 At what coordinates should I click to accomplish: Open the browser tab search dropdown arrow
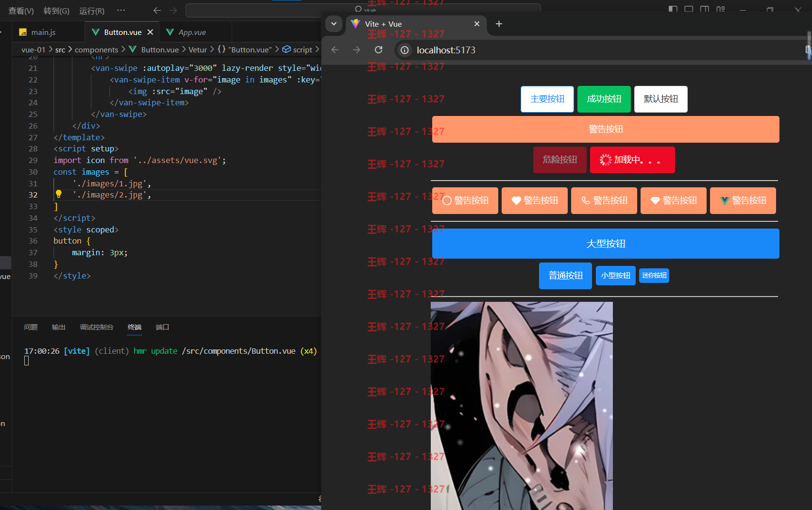[334, 24]
